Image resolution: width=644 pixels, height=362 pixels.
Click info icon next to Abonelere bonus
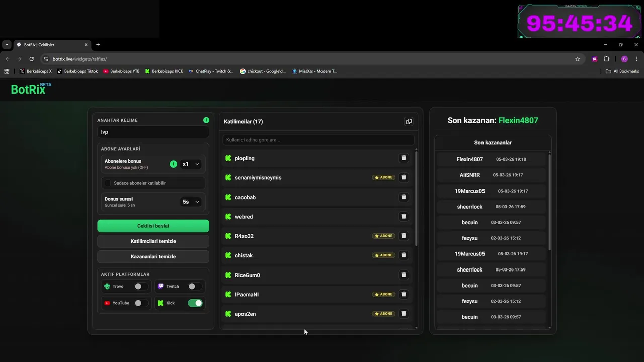(173, 164)
